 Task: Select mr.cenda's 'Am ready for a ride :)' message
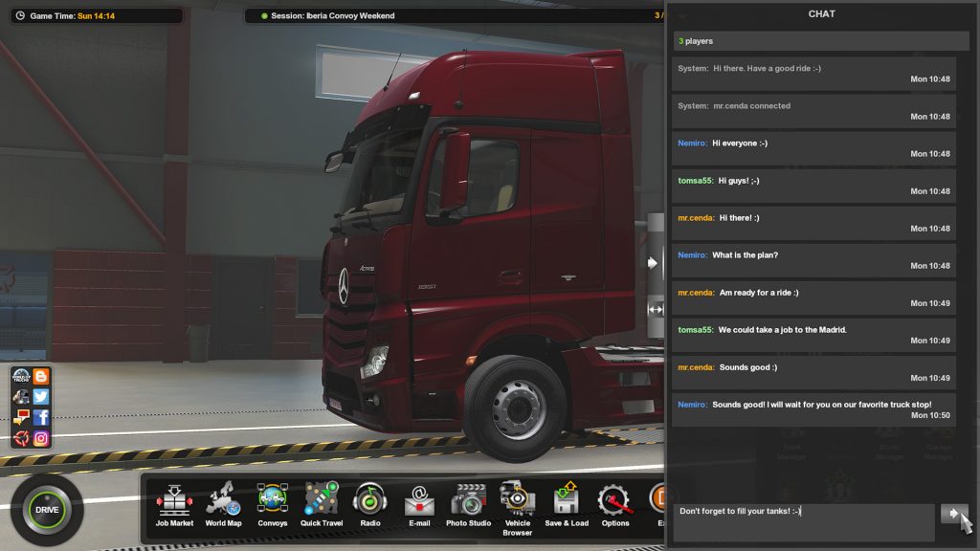click(x=813, y=298)
